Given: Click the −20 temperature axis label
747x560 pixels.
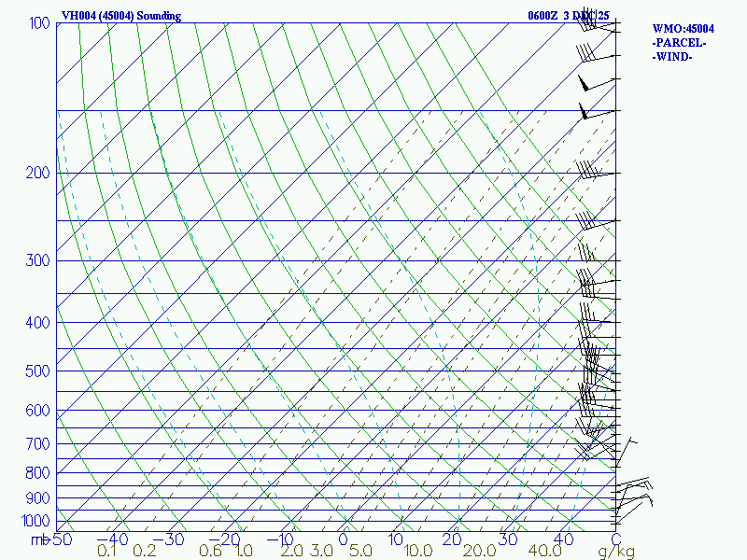Looking at the screenshot, I should point(224,539).
